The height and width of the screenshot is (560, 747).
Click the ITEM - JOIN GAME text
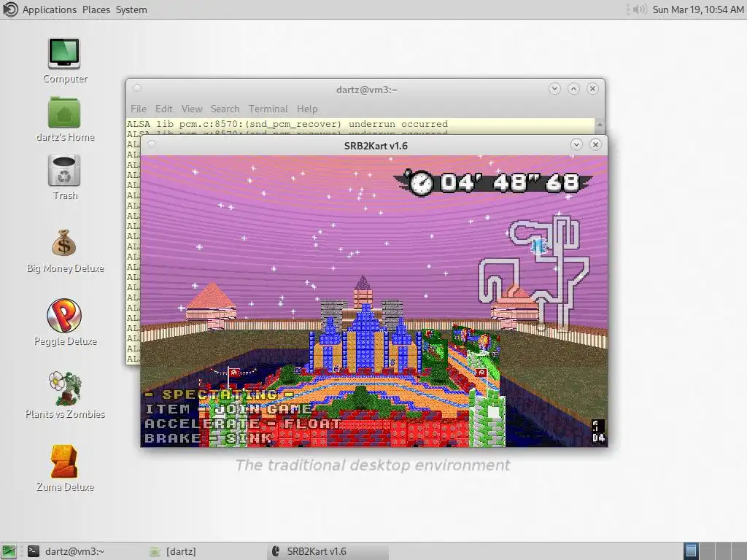click(x=228, y=409)
